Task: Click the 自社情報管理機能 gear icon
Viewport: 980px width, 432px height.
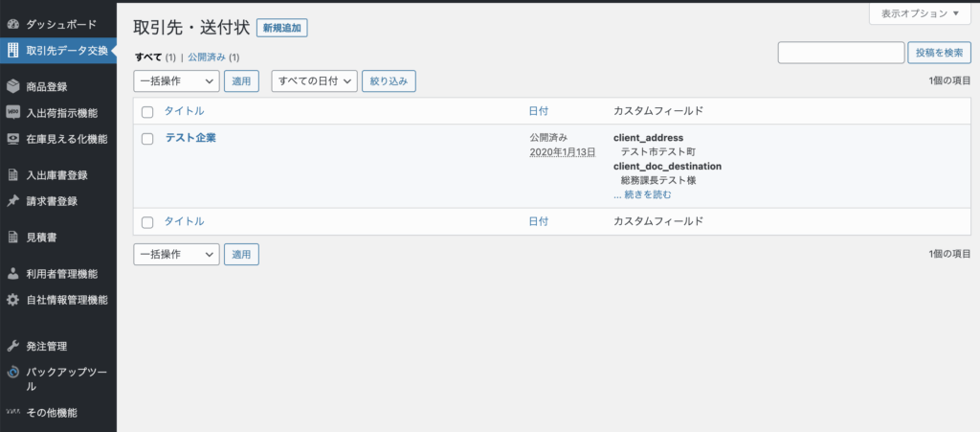Action: point(12,300)
